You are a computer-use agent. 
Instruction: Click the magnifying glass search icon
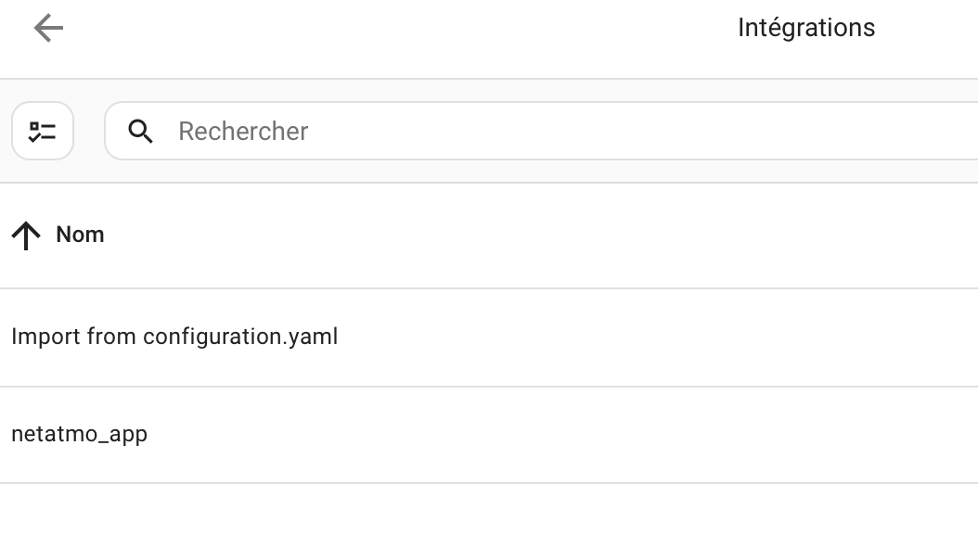tap(141, 132)
